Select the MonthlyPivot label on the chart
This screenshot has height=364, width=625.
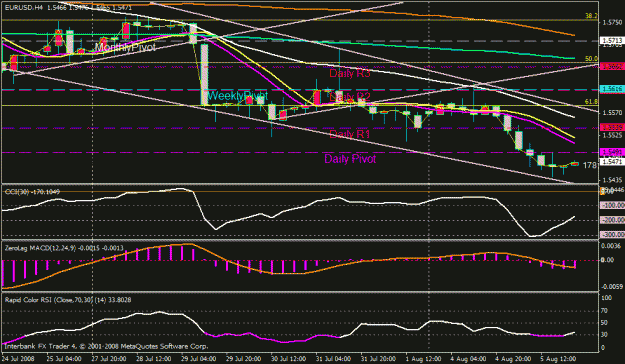[x=125, y=47]
